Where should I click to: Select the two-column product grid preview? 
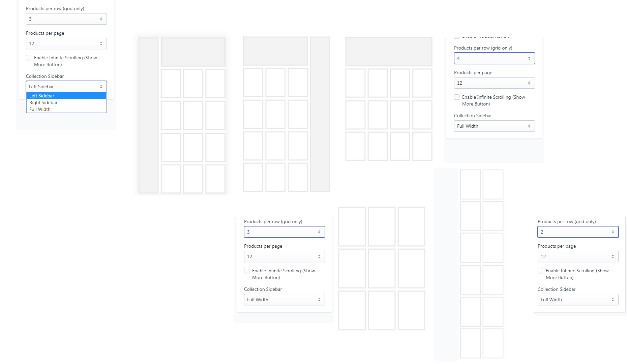tap(481, 264)
